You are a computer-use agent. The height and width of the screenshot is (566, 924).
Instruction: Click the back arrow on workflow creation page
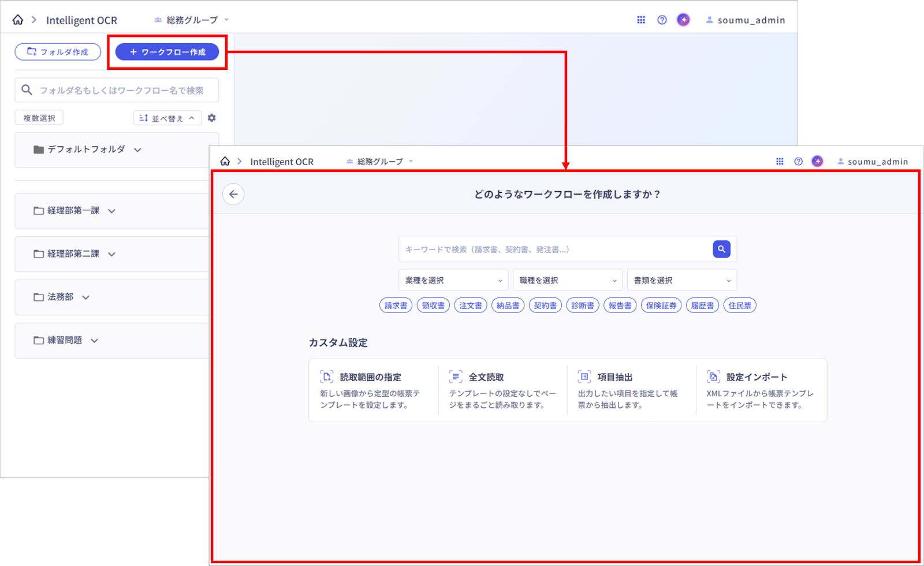coord(233,194)
